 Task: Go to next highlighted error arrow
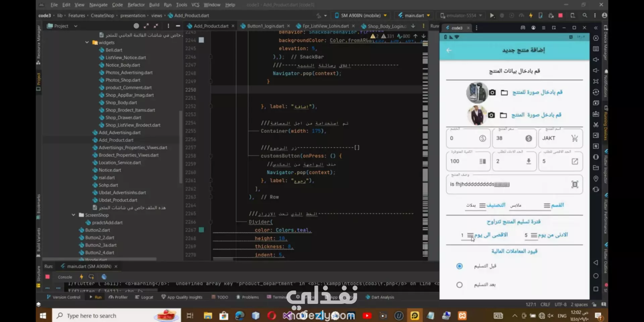pos(424,36)
